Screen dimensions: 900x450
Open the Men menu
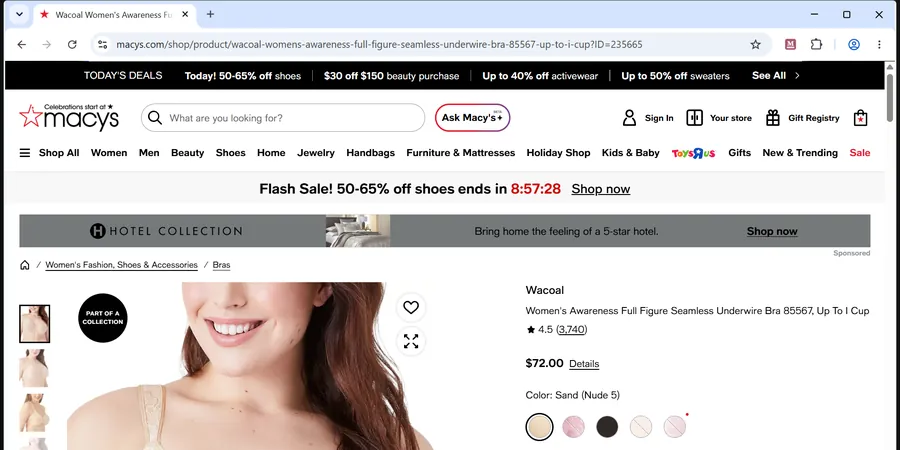[x=149, y=153]
